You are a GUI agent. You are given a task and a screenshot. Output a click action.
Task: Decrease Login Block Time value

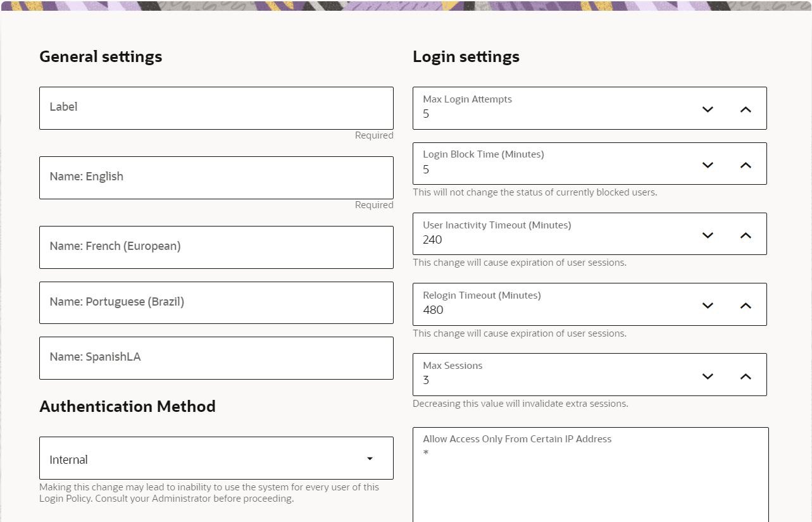(707, 165)
